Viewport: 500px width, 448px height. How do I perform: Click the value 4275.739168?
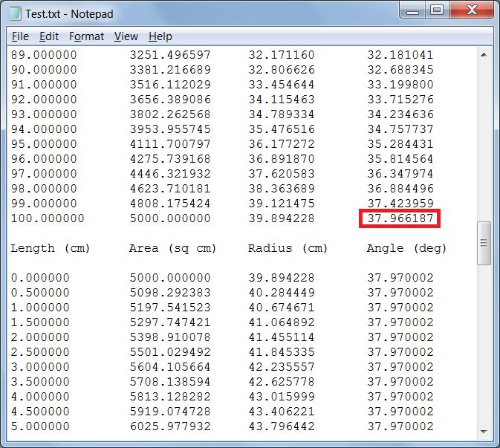170,159
